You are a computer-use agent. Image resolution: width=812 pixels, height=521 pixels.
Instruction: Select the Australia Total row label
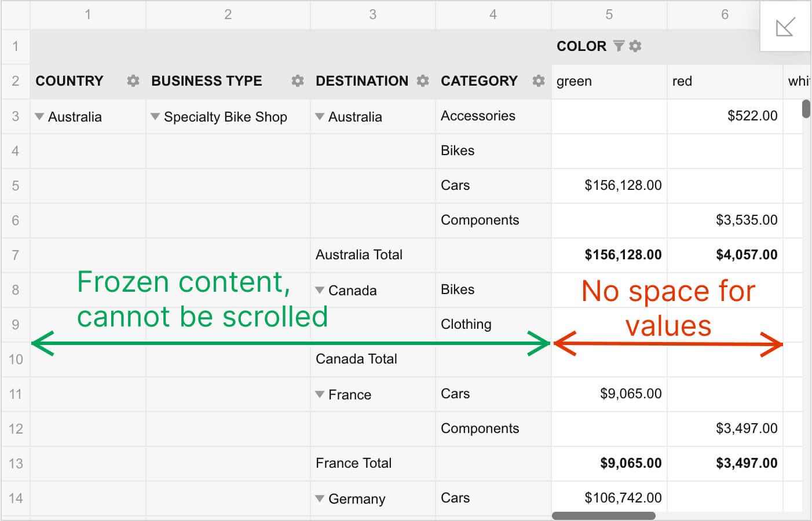tap(359, 255)
